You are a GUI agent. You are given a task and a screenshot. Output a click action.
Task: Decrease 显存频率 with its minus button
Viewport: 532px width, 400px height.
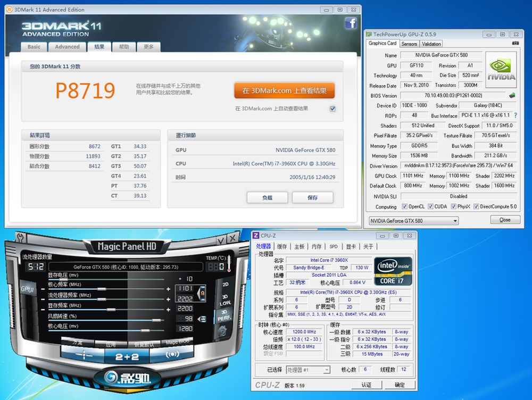tap(43, 310)
